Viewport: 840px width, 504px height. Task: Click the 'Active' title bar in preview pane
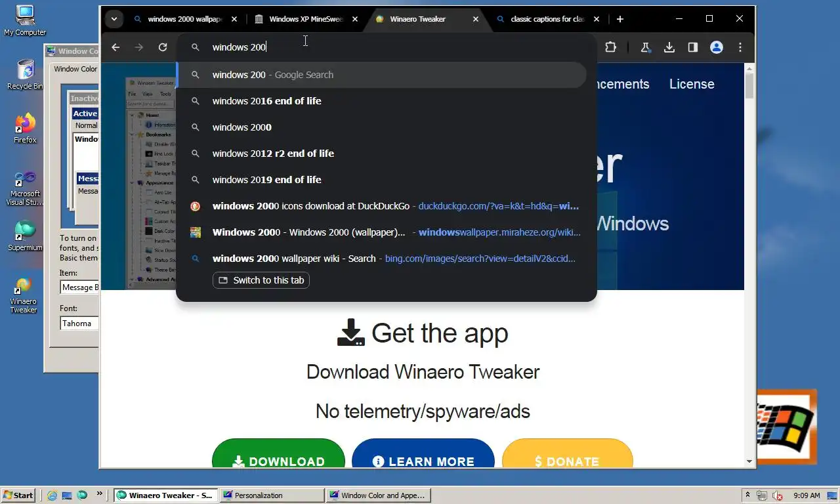click(x=85, y=114)
